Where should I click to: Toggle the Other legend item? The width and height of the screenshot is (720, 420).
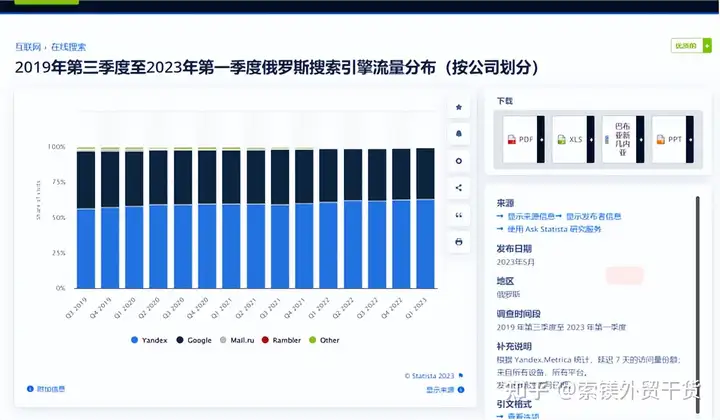324,340
